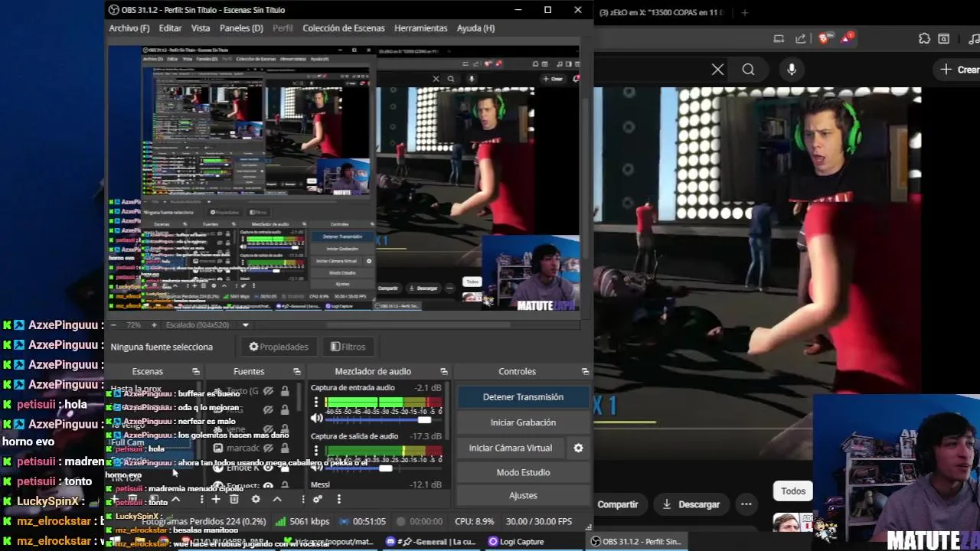
Task: Open advanced audio properties gears icon
Action: [317, 499]
